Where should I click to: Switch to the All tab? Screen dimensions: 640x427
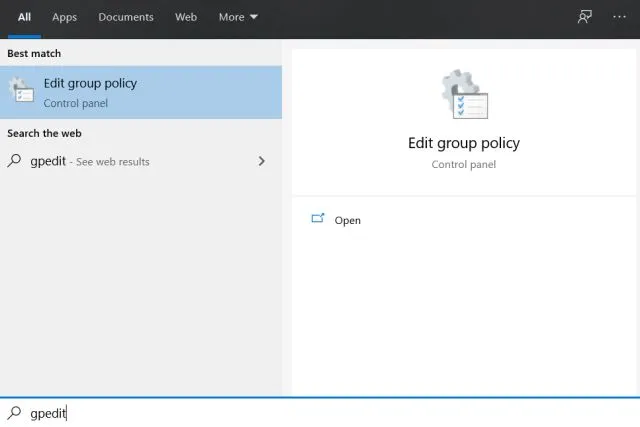click(25, 17)
